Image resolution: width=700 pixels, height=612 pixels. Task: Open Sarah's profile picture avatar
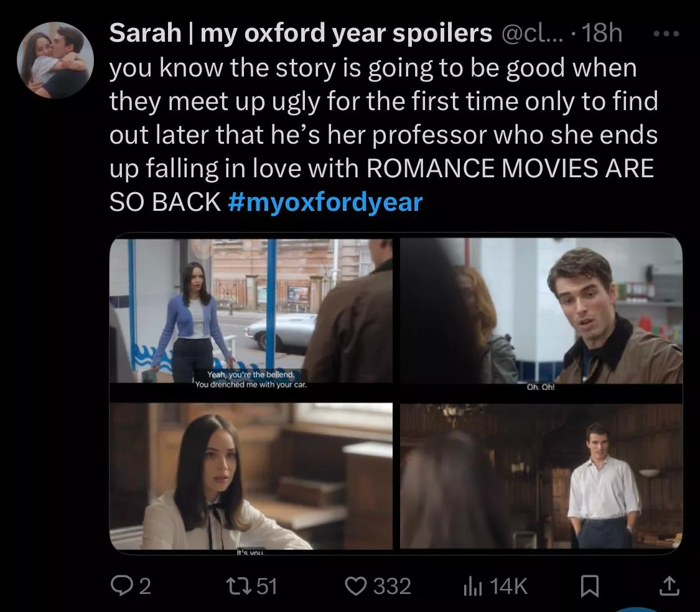[x=55, y=60]
